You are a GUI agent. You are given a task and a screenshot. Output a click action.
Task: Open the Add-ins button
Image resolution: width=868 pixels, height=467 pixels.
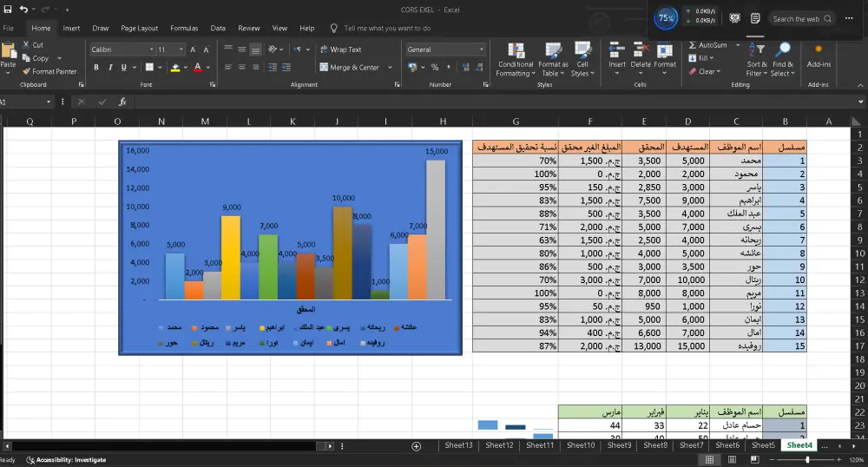pyautogui.click(x=819, y=56)
